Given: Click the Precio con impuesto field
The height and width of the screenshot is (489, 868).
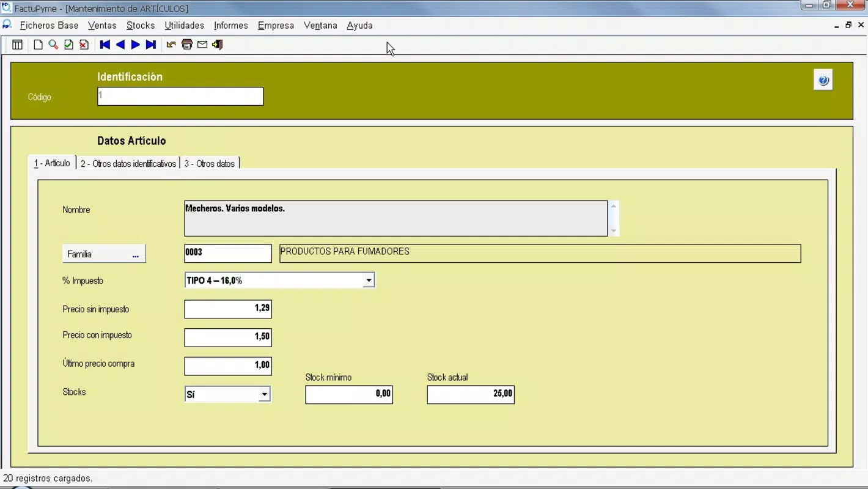Looking at the screenshot, I should [x=228, y=337].
